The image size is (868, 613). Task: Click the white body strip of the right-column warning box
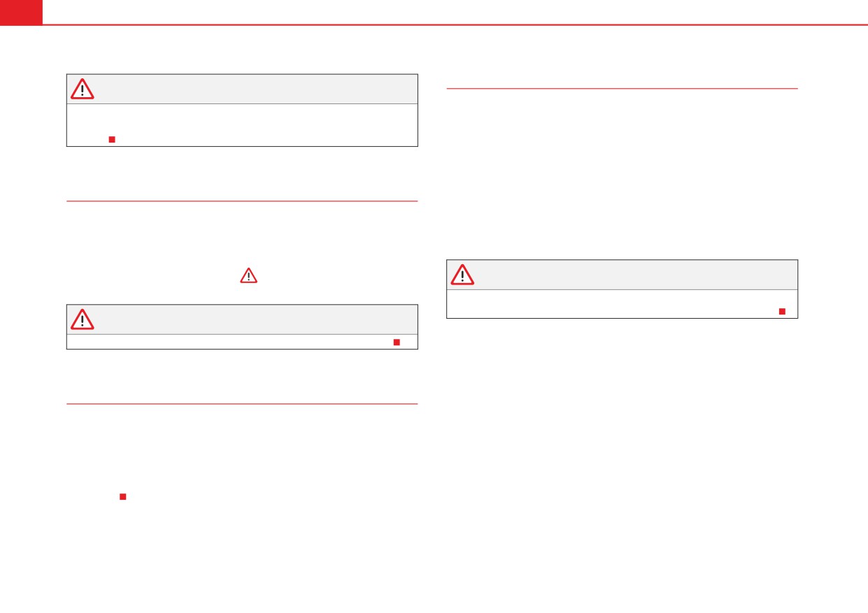point(622,304)
